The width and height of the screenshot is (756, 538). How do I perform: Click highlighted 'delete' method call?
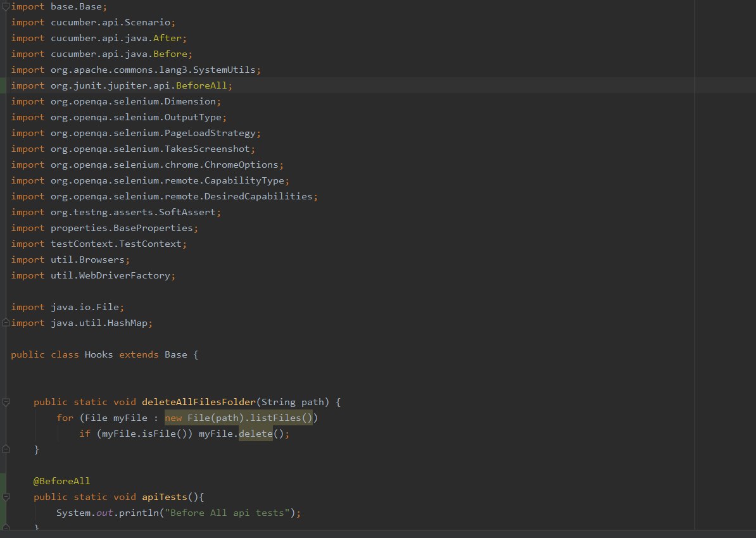(x=256, y=434)
